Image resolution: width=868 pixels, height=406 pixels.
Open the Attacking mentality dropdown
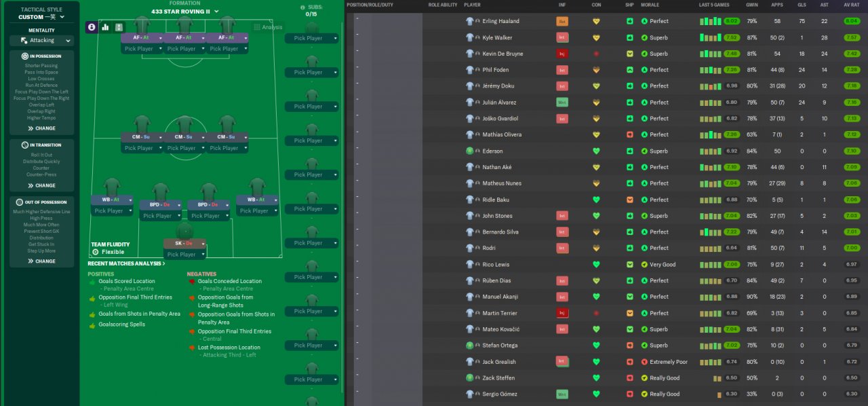coord(41,41)
